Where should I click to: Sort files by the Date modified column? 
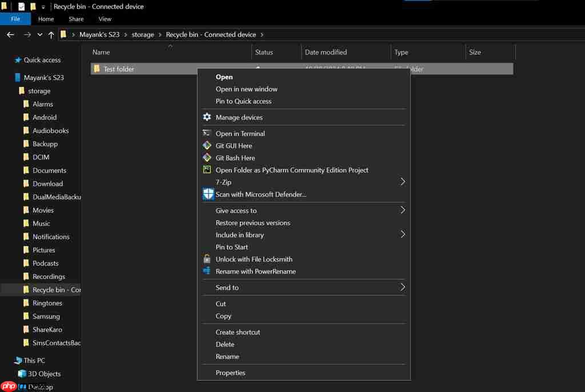pyautogui.click(x=326, y=52)
